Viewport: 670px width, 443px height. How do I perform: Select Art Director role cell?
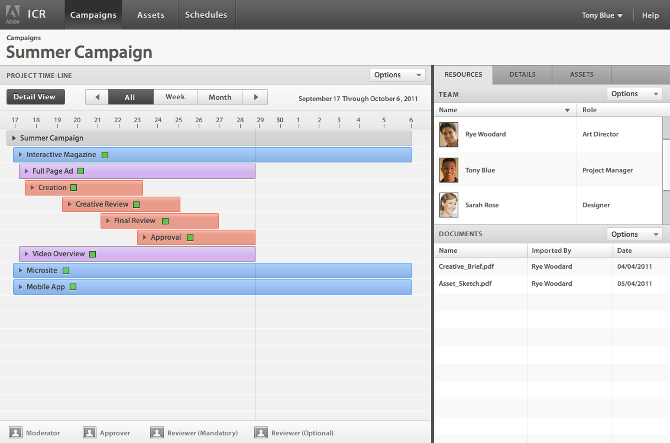(x=600, y=134)
